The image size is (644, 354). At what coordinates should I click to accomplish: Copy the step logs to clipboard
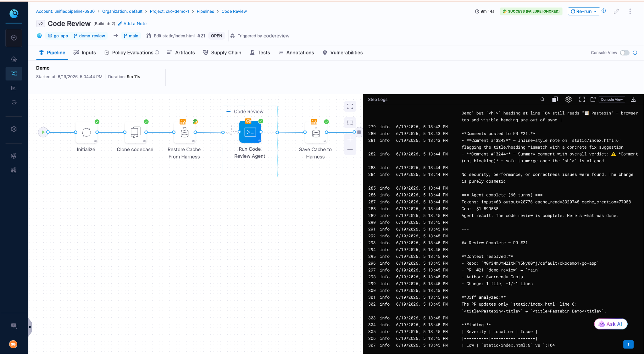click(555, 99)
